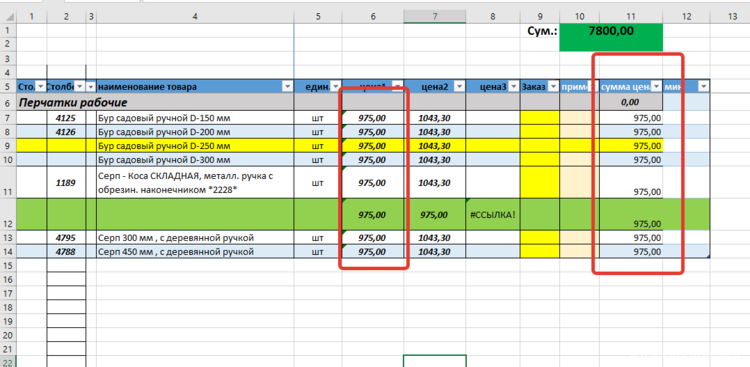Click cell Серп - Коса СКЛАДНАЯ

[x=195, y=182]
